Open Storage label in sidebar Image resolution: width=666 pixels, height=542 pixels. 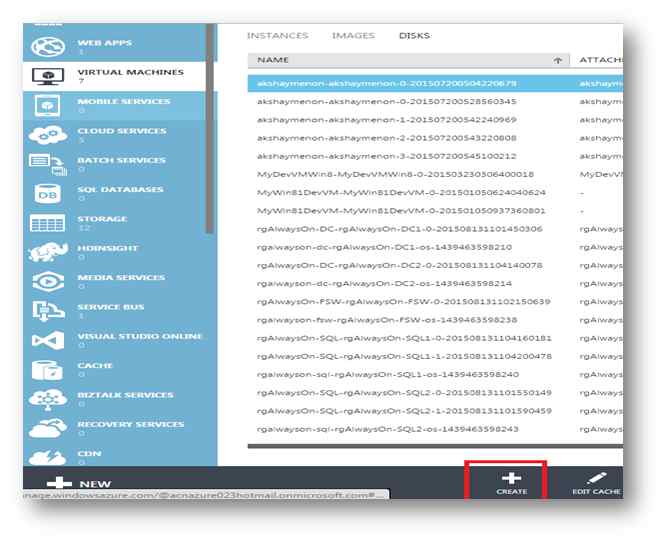click(x=102, y=219)
